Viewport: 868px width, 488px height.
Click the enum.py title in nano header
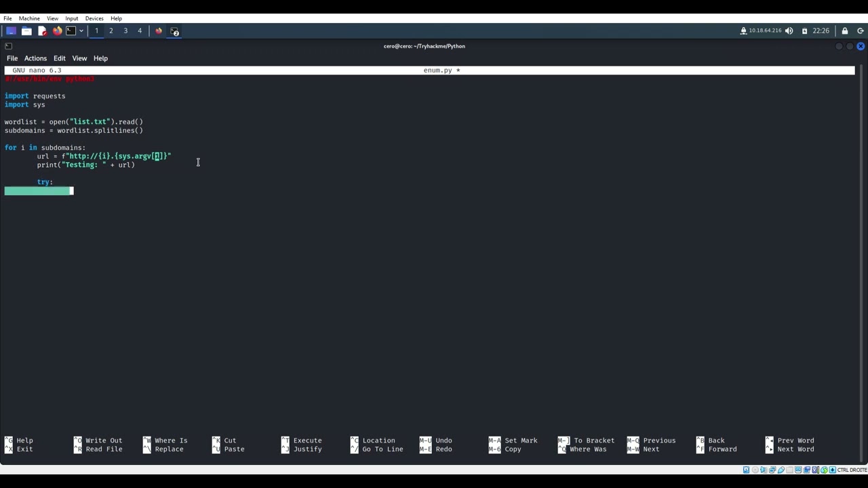[441, 70]
